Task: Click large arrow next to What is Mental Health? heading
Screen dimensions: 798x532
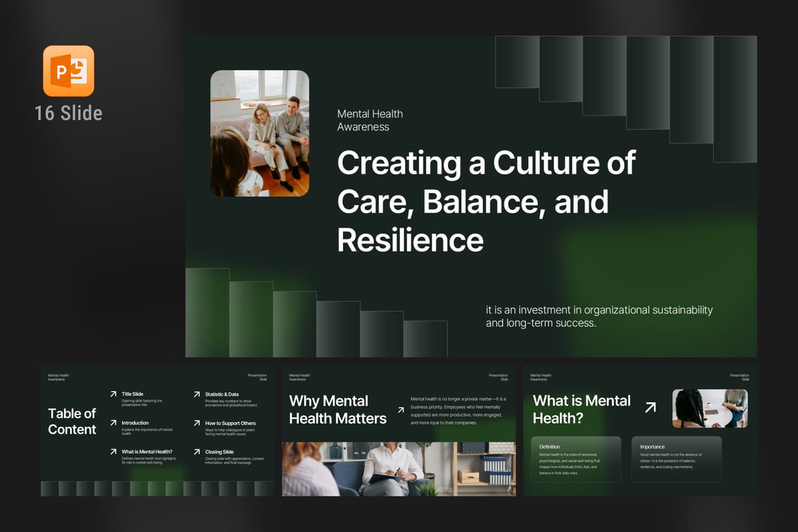Action: point(651,407)
